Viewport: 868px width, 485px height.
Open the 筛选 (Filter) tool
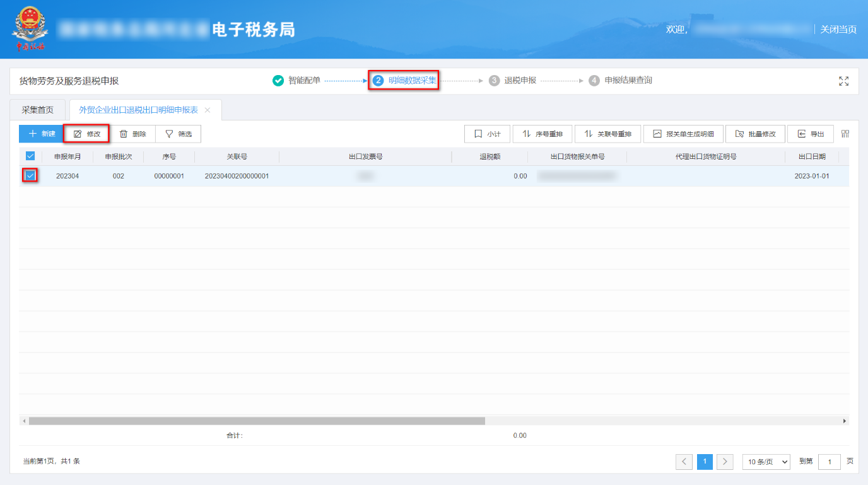(179, 134)
